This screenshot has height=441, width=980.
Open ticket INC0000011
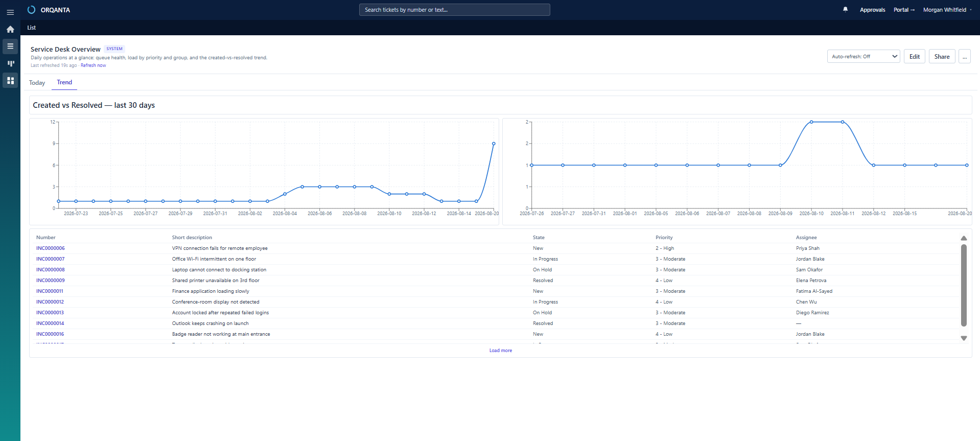50,291
